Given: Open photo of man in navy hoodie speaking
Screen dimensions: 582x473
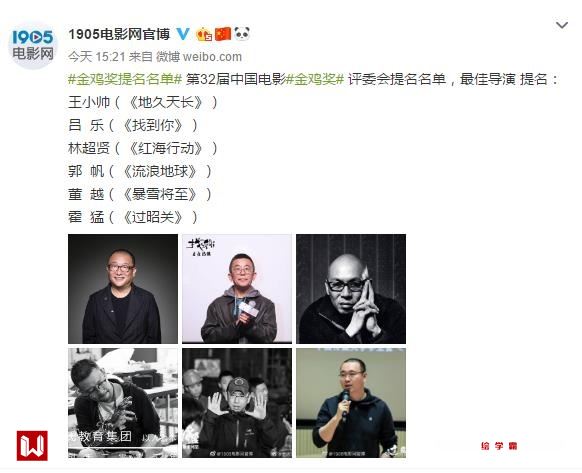Looking at the screenshot, I should point(351,403).
